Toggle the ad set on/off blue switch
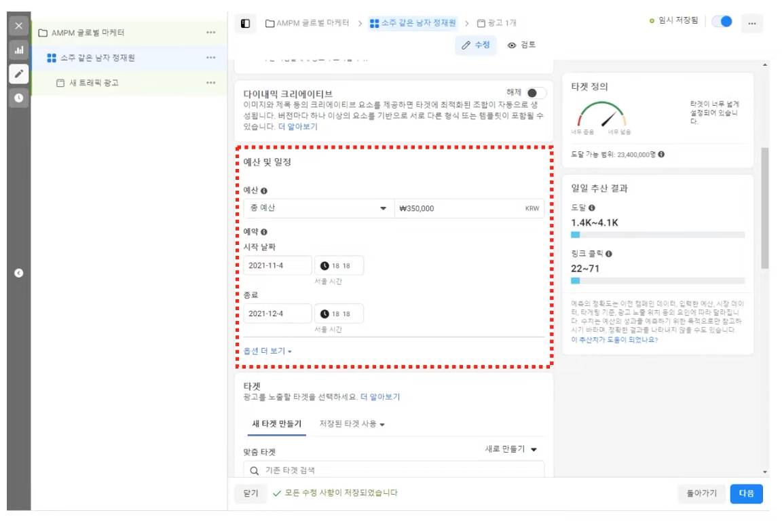782x532 pixels. pos(722,22)
